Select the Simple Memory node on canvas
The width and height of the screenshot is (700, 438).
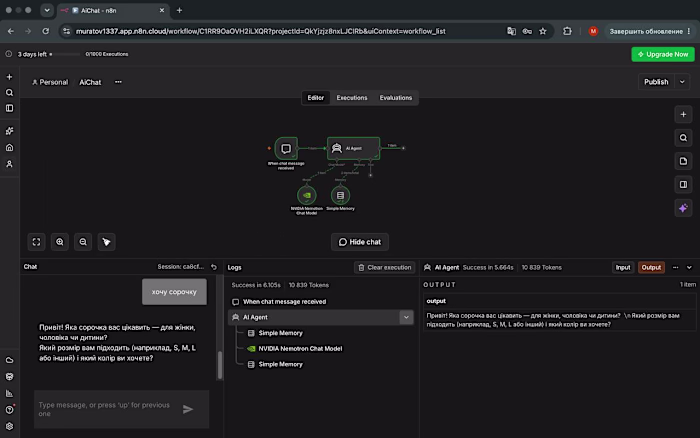click(x=340, y=195)
